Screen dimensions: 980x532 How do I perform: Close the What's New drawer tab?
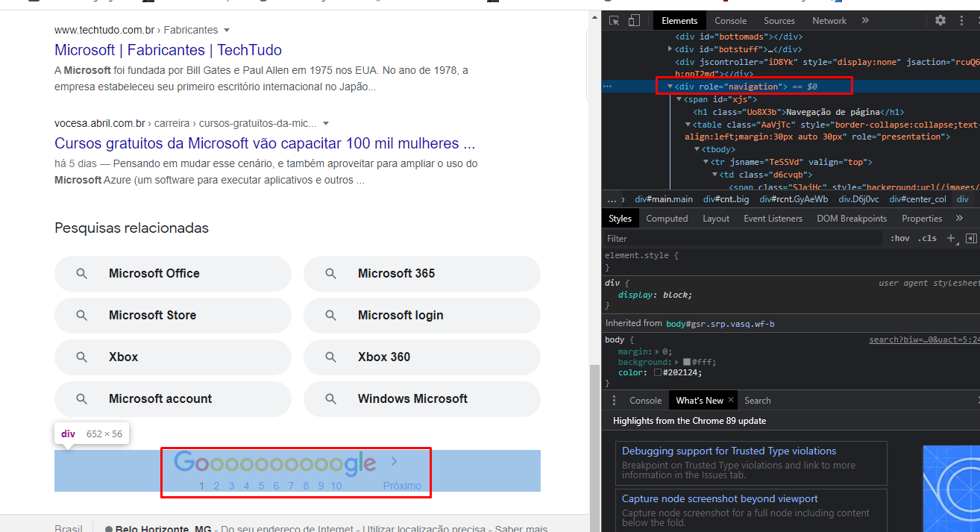(731, 400)
